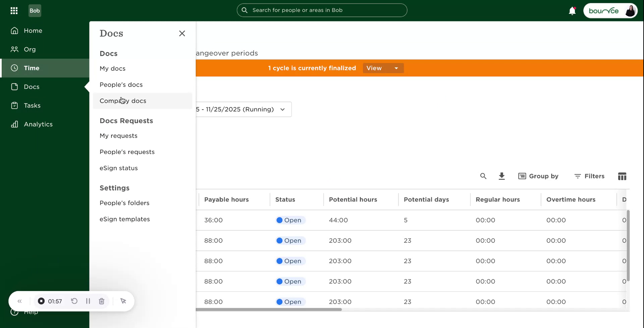
Task: Download the timesheet table data
Action: click(x=501, y=176)
